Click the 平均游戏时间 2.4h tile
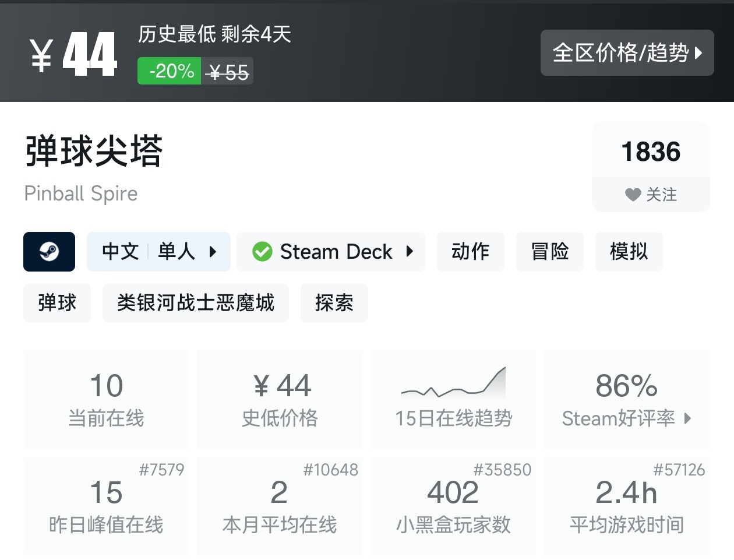Screen dimensions: 734x560 (627, 506)
